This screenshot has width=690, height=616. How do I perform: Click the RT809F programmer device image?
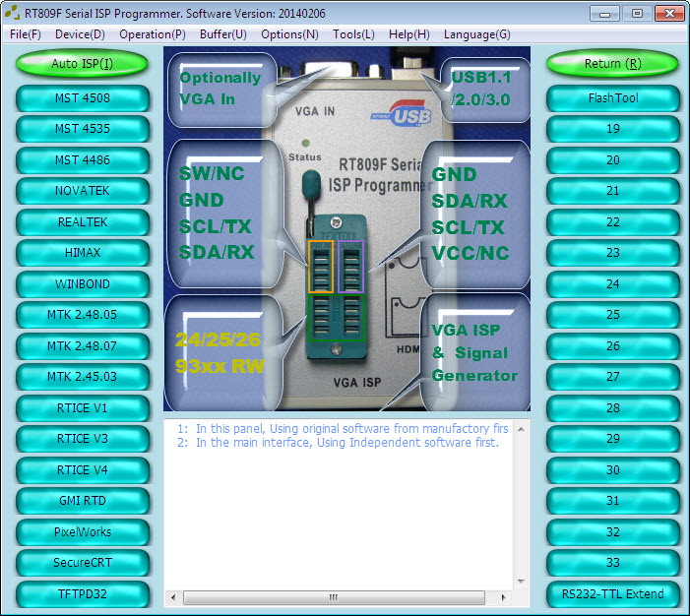point(346,229)
